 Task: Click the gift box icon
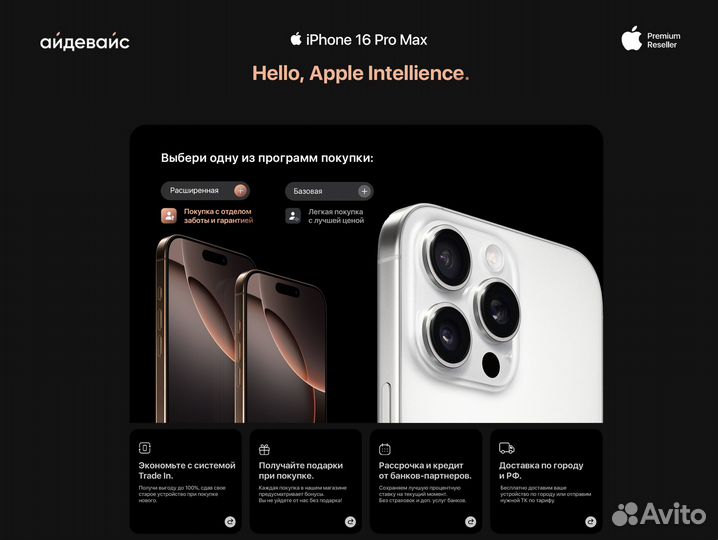265,449
